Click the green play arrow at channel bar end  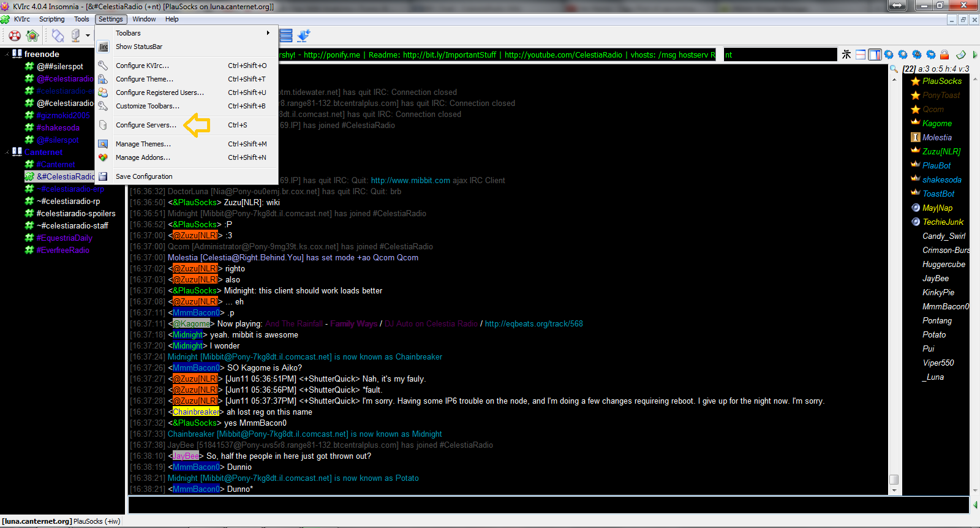974,55
